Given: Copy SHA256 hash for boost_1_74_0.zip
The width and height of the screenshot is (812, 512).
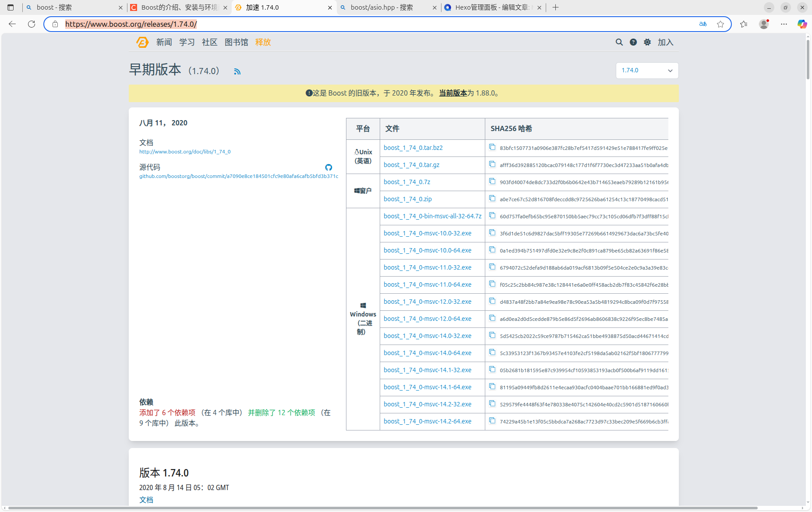Looking at the screenshot, I should (x=492, y=199).
